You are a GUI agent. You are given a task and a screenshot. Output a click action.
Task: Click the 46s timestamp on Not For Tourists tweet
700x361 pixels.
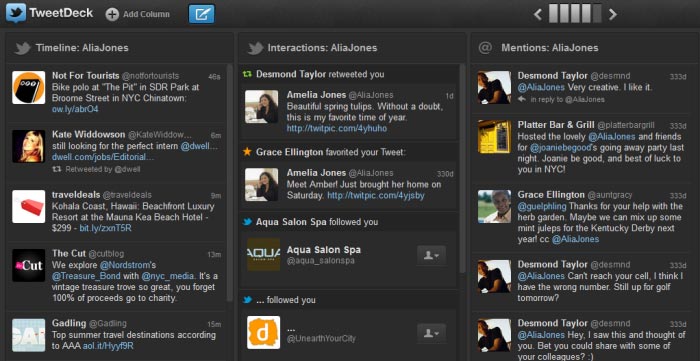click(214, 77)
